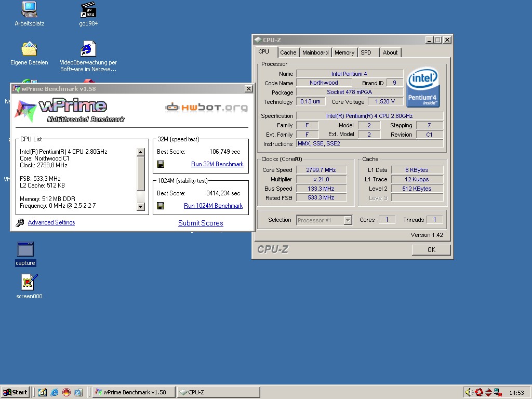Click the 1024M best score 3414,234 sec
Image resolution: width=532 pixels, height=399 pixels.
click(223, 193)
